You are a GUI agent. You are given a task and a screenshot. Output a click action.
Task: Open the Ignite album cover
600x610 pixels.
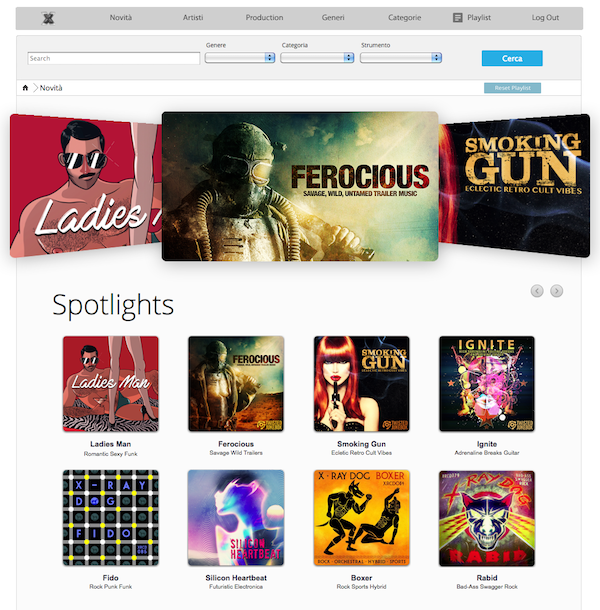(487, 384)
